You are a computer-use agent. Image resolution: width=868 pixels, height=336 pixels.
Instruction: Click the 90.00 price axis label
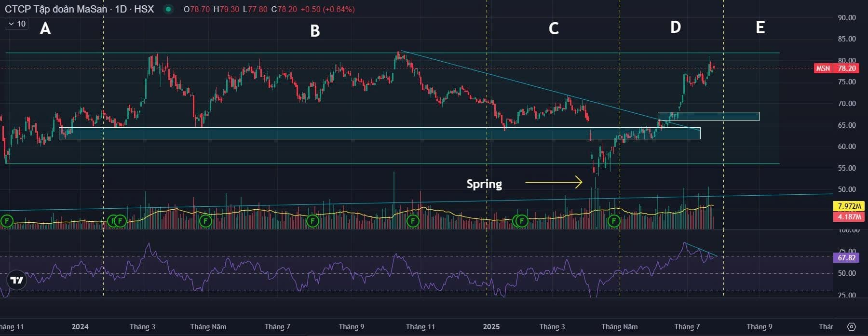[x=847, y=18]
